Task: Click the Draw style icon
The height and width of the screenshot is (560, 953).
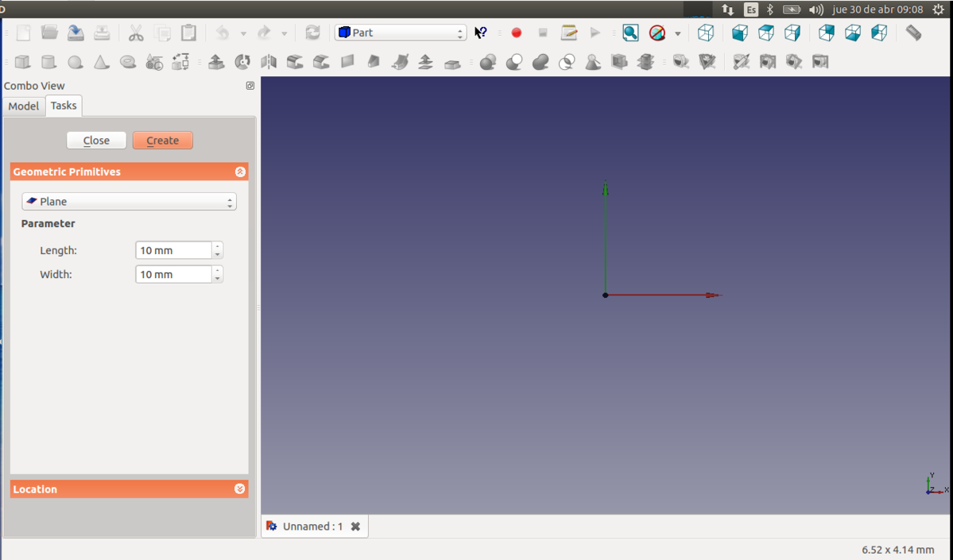Action: (657, 33)
